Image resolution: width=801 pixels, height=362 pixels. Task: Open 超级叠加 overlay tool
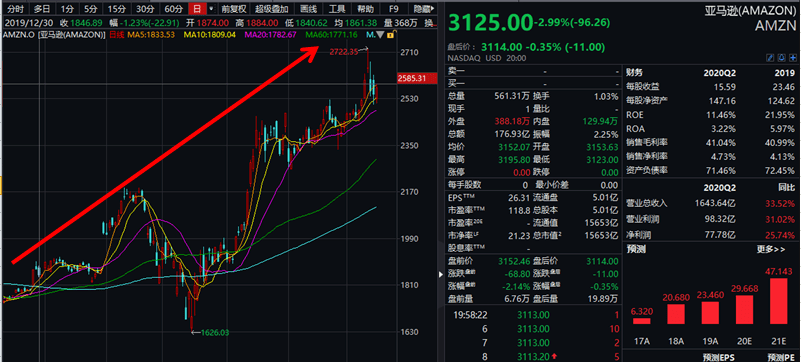tap(272, 9)
